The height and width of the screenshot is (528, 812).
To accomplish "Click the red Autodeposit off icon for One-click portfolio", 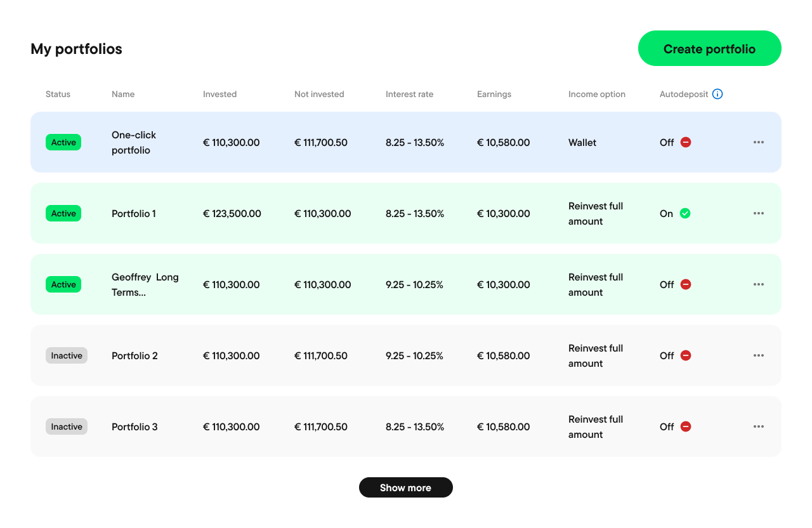I will click(x=685, y=142).
